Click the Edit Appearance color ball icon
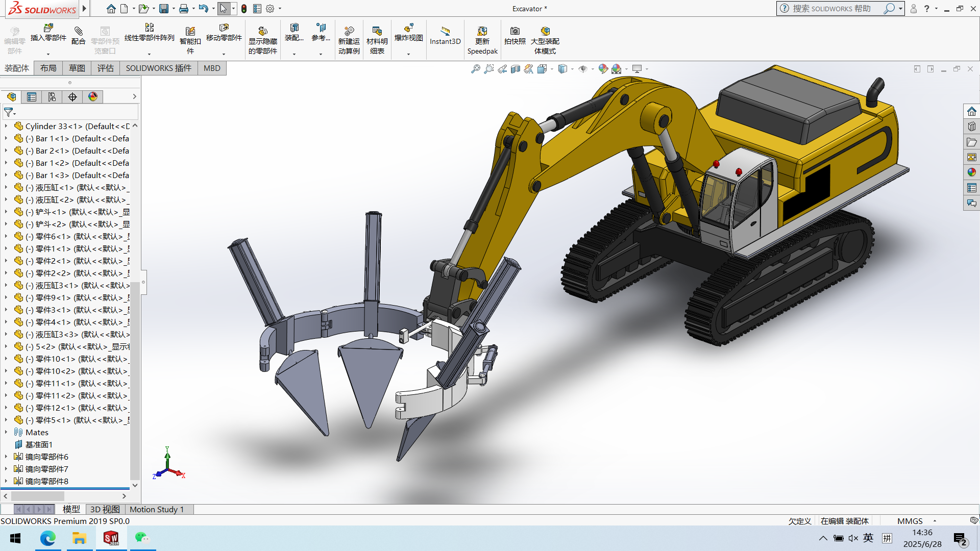The width and height of the screenshot is (980, 551). (x=603, y=69)
